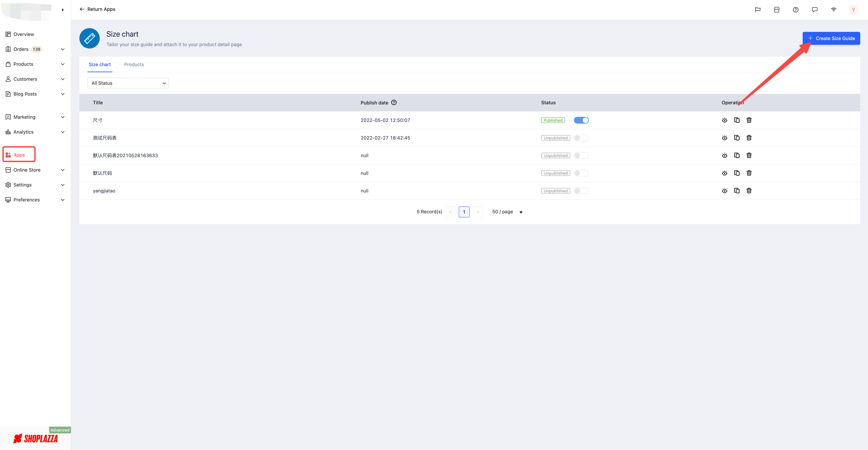
Task: Expand the Settings sidebar menu
Action: [62, 185]
